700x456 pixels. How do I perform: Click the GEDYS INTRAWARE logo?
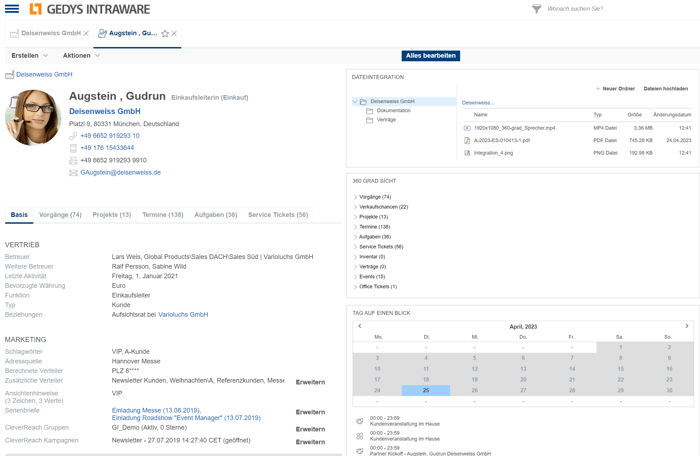(x=89, y=9)
